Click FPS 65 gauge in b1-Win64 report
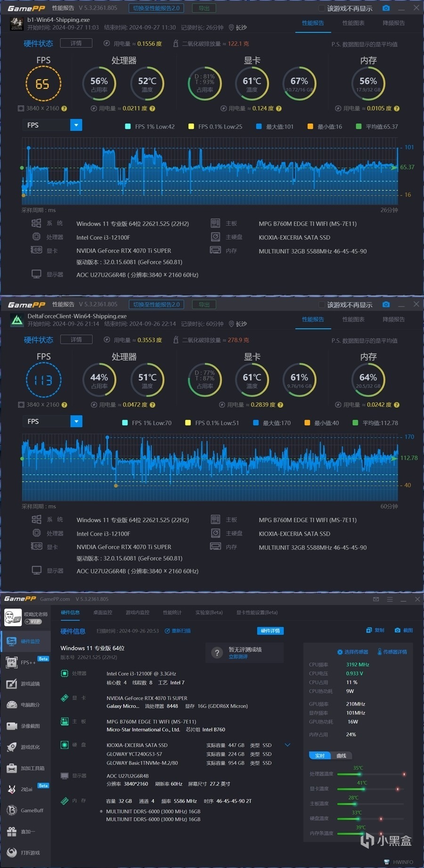 click(43, 84)
